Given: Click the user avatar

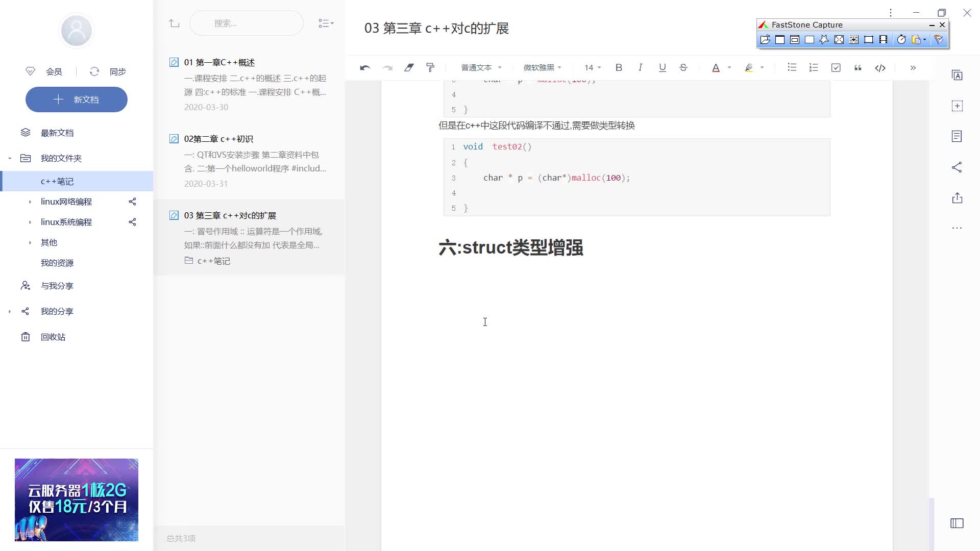Looking at the screenshot, I should click(x=77, y=30).
